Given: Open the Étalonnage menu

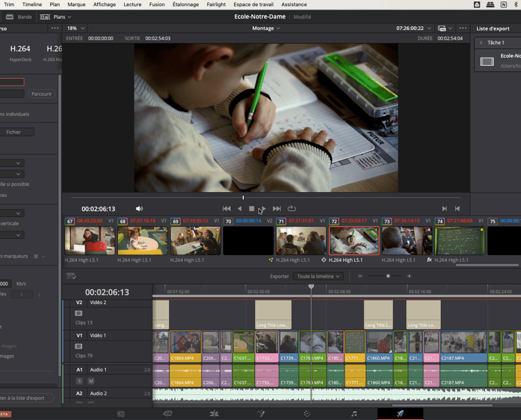Looking at the screenshot, I should pos(185,5).
